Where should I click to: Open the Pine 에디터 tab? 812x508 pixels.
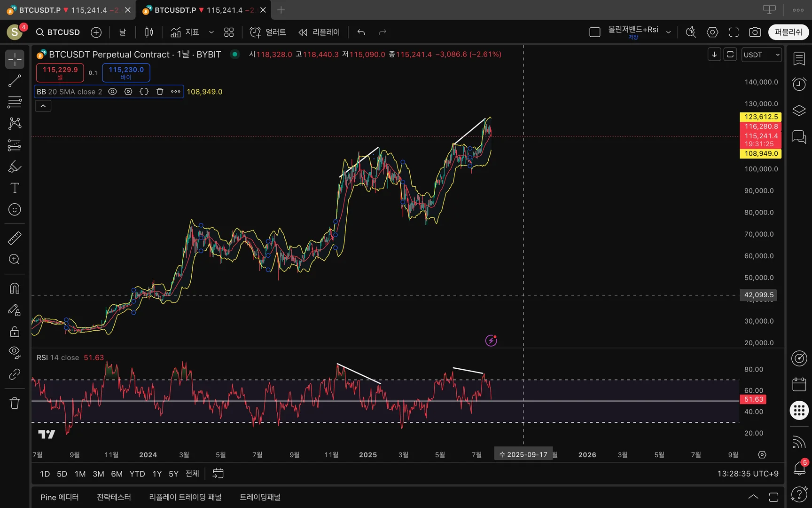click(60, 497)
